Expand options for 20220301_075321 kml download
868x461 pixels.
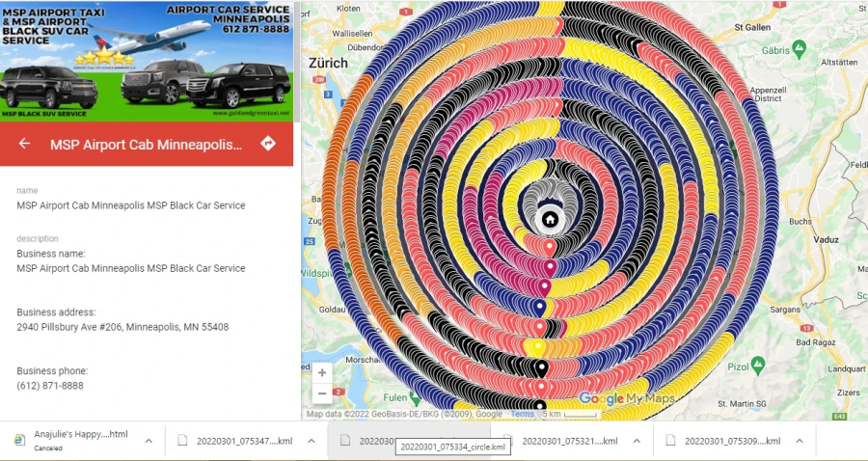[x=637, y=441]
